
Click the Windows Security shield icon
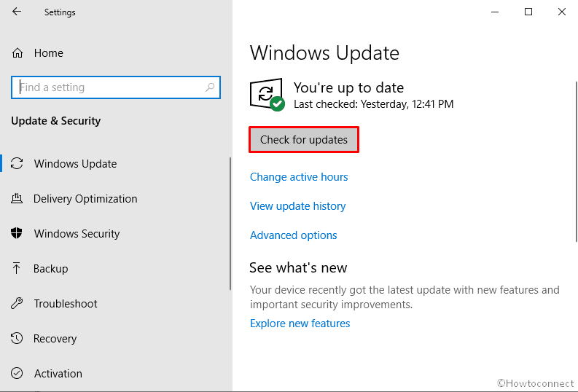[17, 234]
